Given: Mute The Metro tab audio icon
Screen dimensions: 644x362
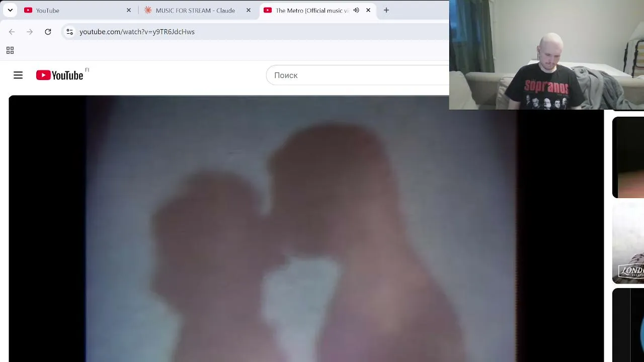Looking at the screenshot, I should click(x=356, y=10).
